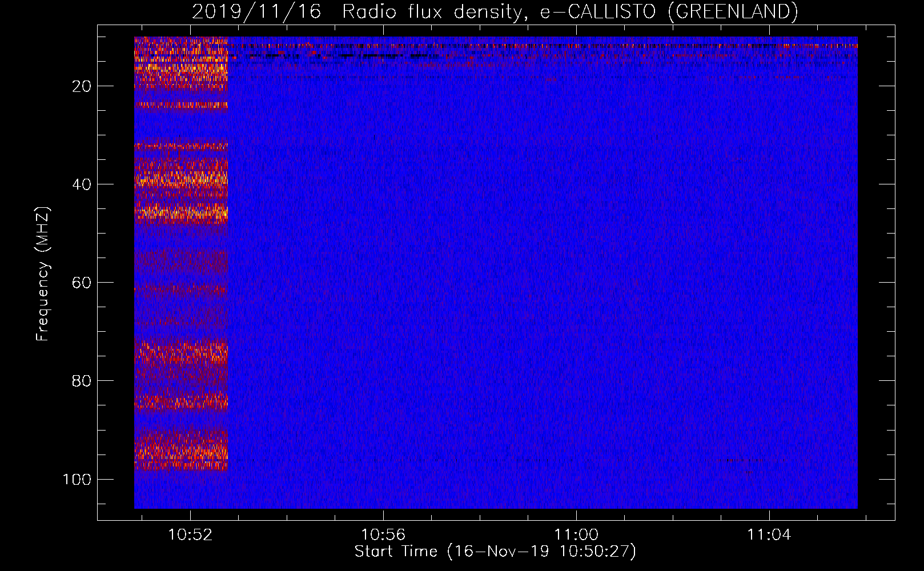This screenshot has width=924, height=571.
Task: Click the 40 frequency tick label
Action: tap(82, 184)
